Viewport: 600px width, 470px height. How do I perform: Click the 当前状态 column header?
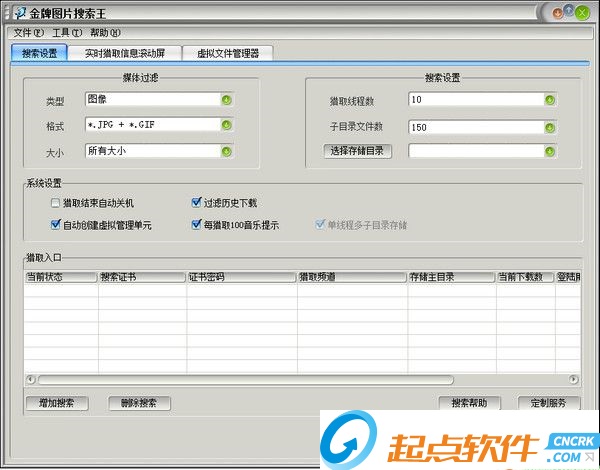pos(61,277)
